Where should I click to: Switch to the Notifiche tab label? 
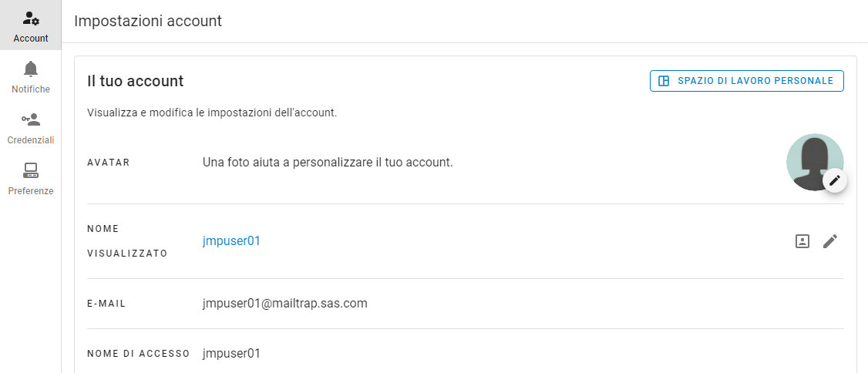[x=31, y=89]
